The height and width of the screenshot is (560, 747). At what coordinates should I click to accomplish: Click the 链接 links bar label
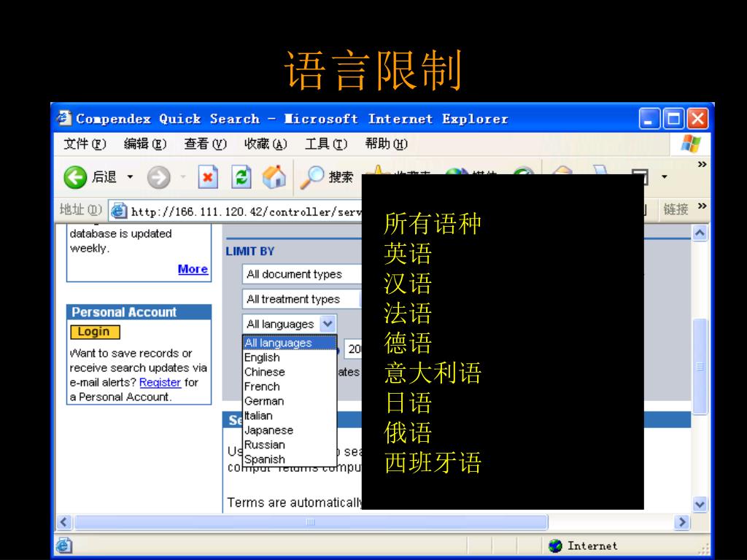click(x=676, y=209)
